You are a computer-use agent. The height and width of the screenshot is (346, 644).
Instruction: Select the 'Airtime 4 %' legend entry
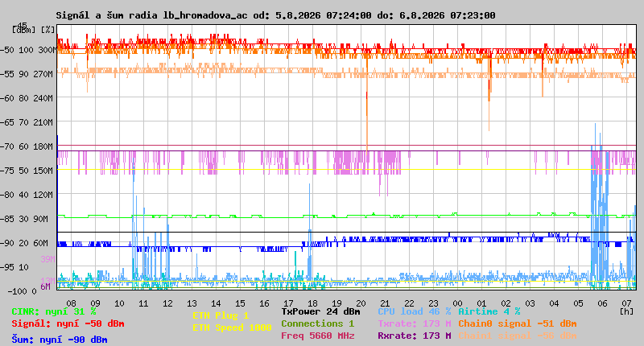coord(489,311)
